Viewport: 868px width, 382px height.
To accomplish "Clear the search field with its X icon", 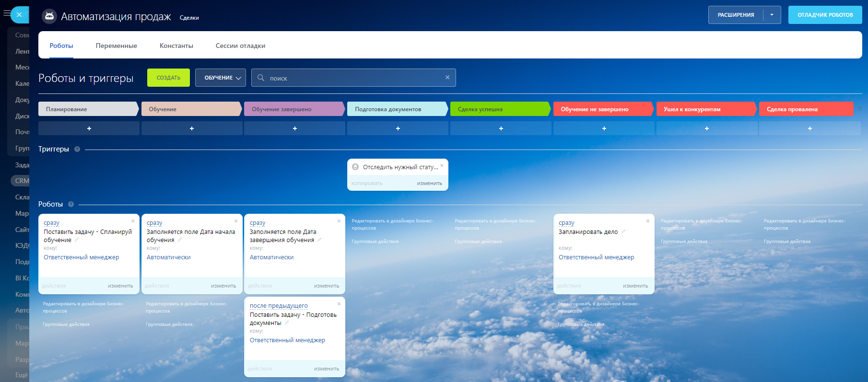I will [447, 78].
